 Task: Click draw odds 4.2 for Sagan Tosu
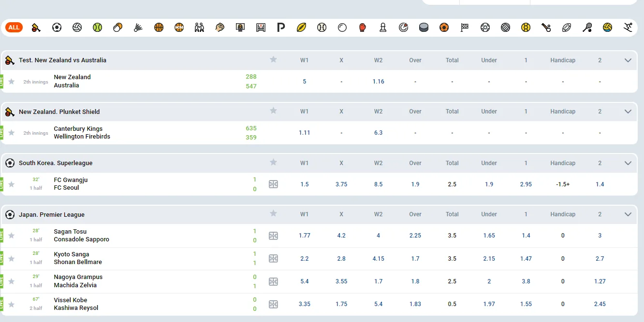(x=341, y=236)
